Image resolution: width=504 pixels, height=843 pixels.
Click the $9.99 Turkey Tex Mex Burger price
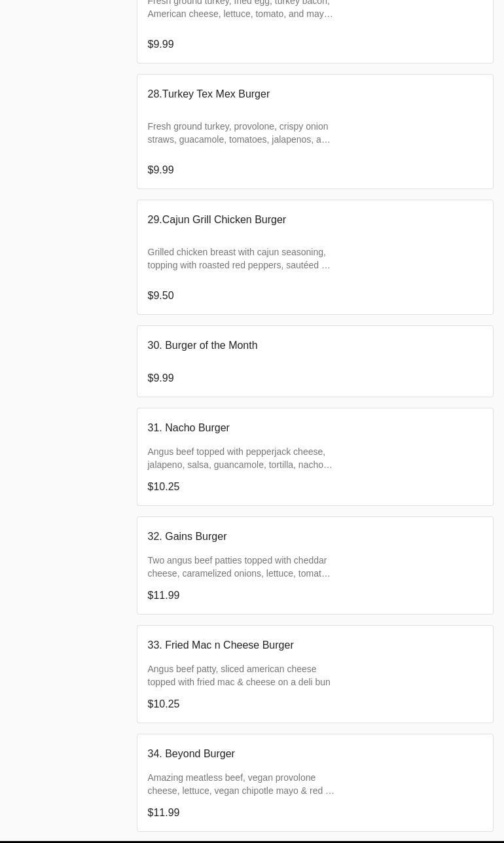[160, 170]
